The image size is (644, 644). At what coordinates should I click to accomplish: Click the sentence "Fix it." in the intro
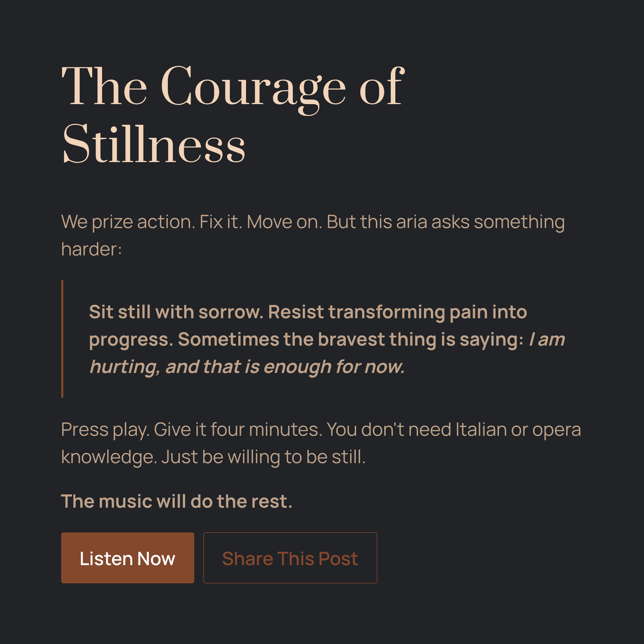221,222
